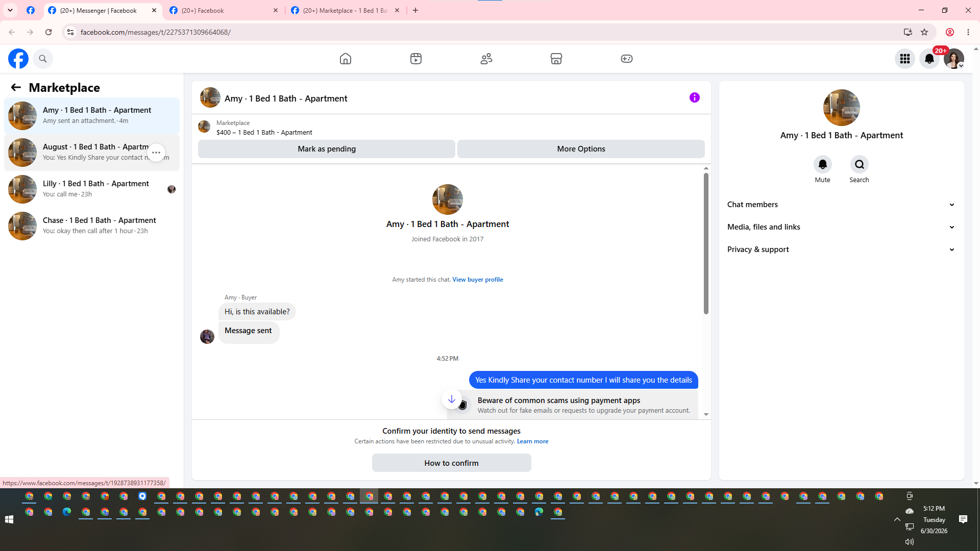Switch to the (20+) Facebook tab
This screenshot has width=980, height=551.
point(224,10)
